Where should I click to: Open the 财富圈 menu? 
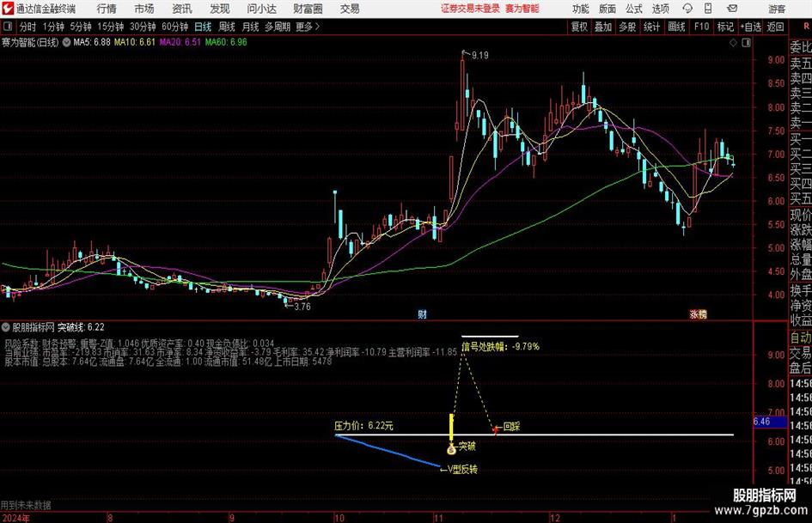tap(308, 9)
